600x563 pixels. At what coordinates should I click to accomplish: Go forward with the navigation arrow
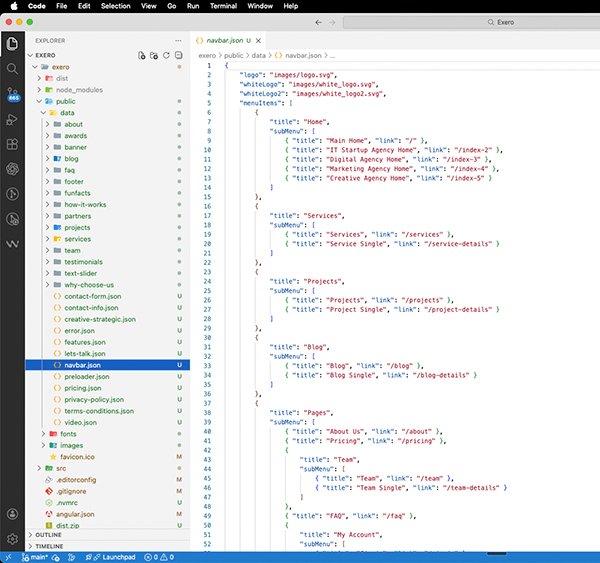[332, 22]
